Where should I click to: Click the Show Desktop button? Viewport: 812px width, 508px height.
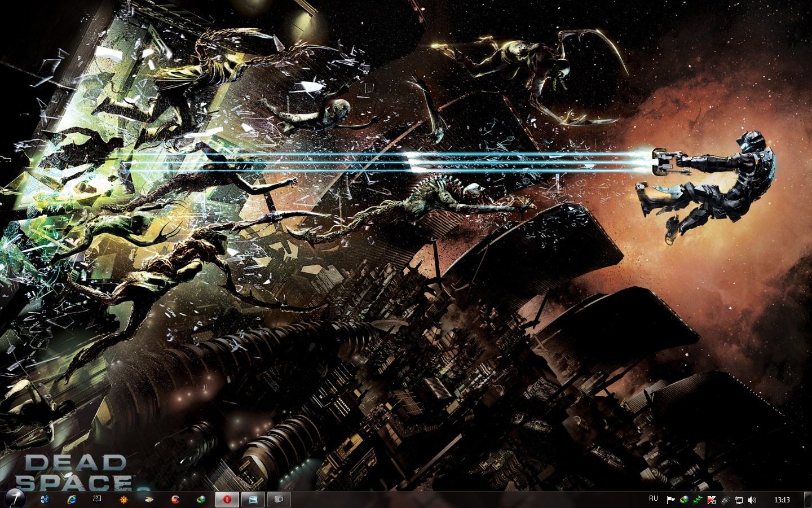[808, 500]
